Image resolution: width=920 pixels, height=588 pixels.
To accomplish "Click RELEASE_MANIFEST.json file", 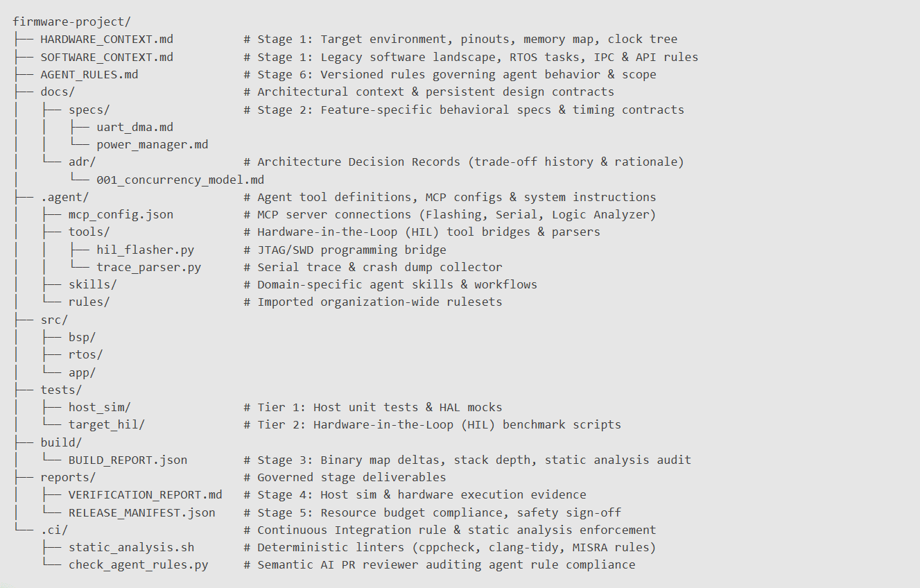I will (141, 512).
